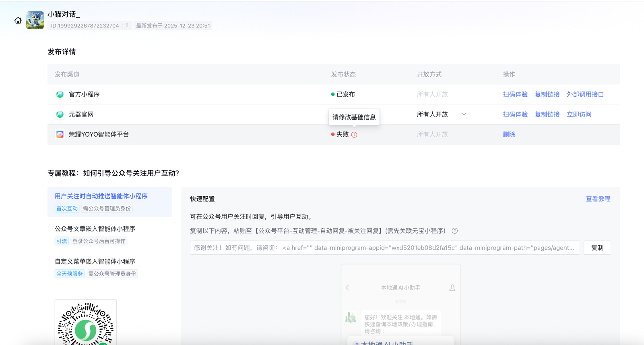Click the 小猫对话 agent avatar
644x345 pixels.
[x=35, y=20]
